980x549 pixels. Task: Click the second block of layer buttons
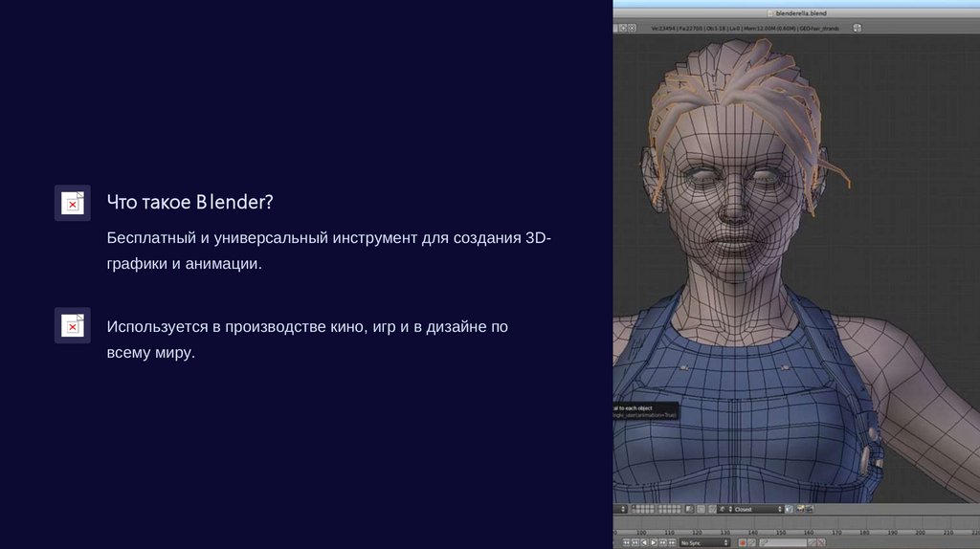click(669, 509)
